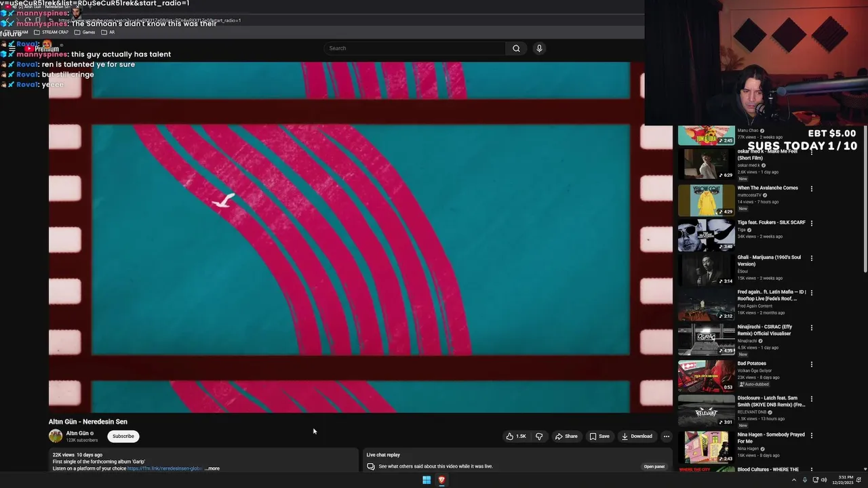Click the YouTube search magnifier icon
Viewport: 868px width, 488px height.
516,48
